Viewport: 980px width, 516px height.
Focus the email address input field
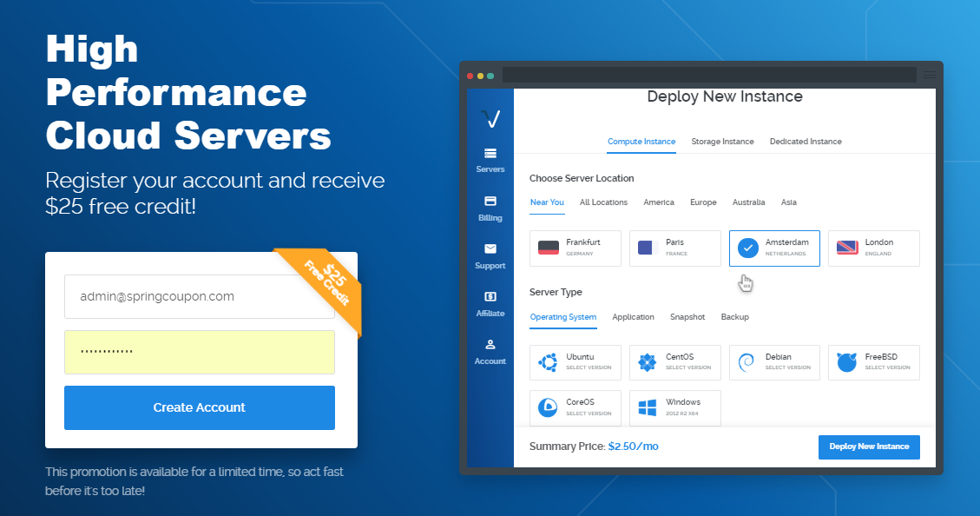(x=200, y=296)
